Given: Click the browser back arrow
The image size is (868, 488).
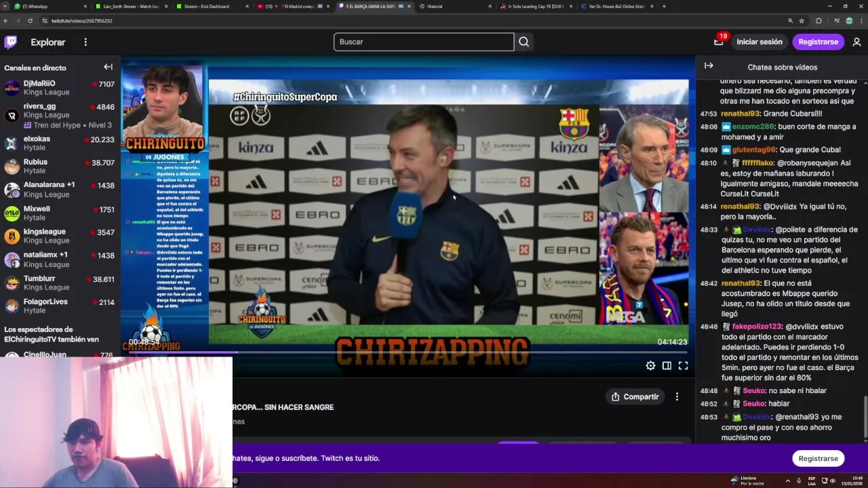Looking at the screenshot, I should click(x=6, y=21).
